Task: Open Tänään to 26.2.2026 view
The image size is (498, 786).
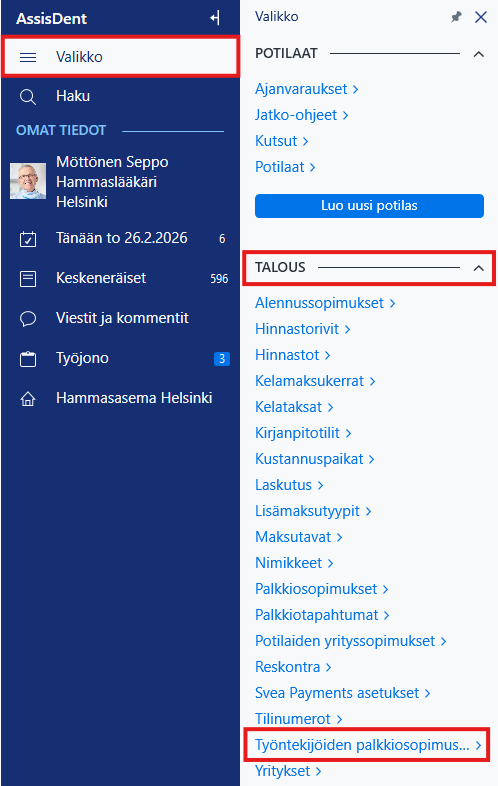Action: [122, 238]
